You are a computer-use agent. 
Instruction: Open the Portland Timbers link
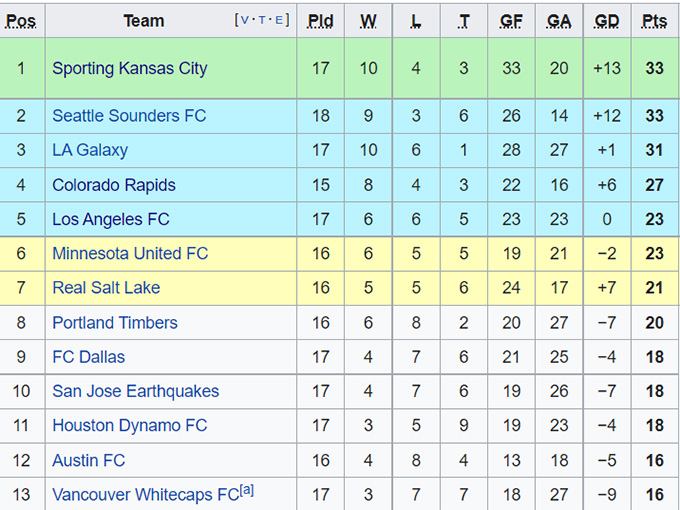[114, 323]
